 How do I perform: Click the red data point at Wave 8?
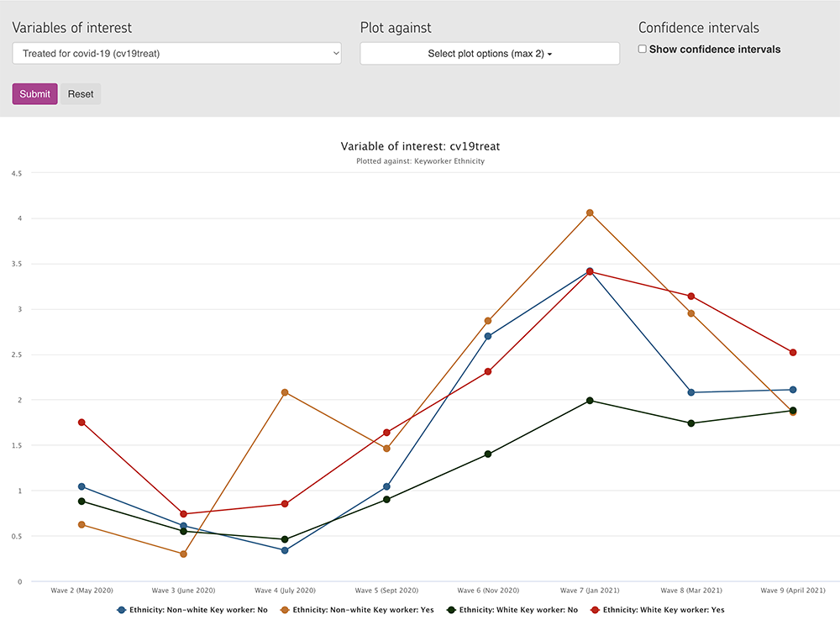pyautogui.click(x=691, y=296)
